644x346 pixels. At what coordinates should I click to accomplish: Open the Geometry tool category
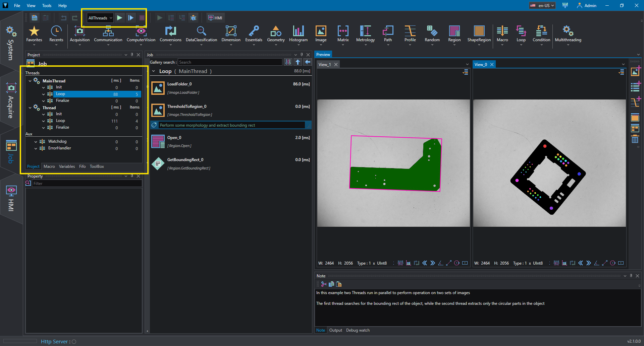(276, 34)
